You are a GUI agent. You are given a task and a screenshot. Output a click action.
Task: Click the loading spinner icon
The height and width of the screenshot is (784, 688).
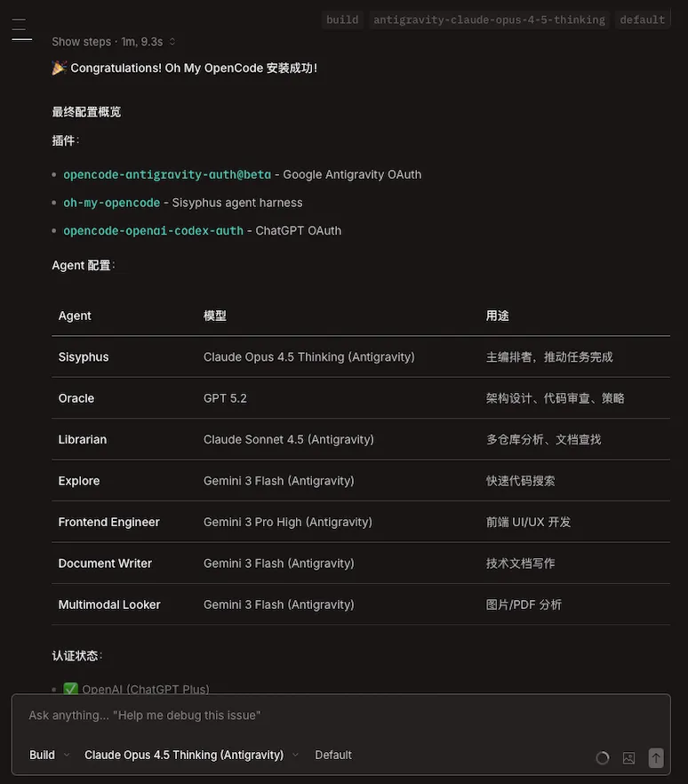[x=603, y=758]
